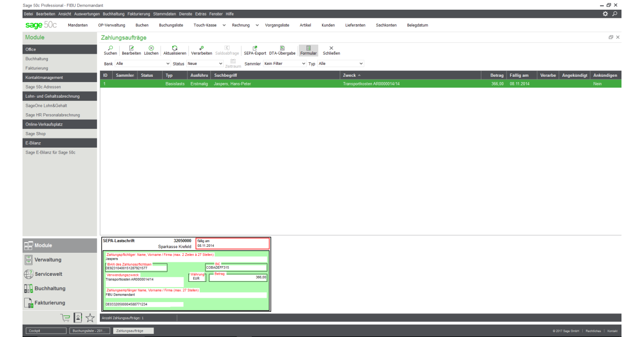Open Lieferanten from the quick bar
Image resolution: width=644 pixels, height=337 pixels.
355,25
